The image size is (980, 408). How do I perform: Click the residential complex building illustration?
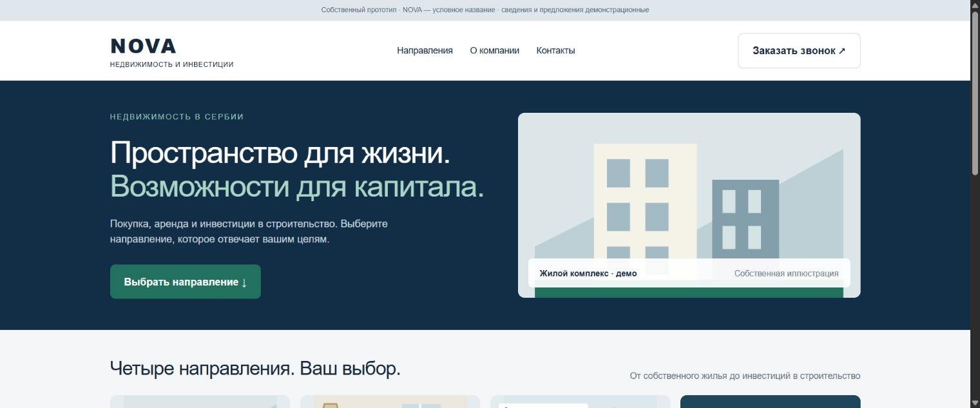(x=689, y=205)
